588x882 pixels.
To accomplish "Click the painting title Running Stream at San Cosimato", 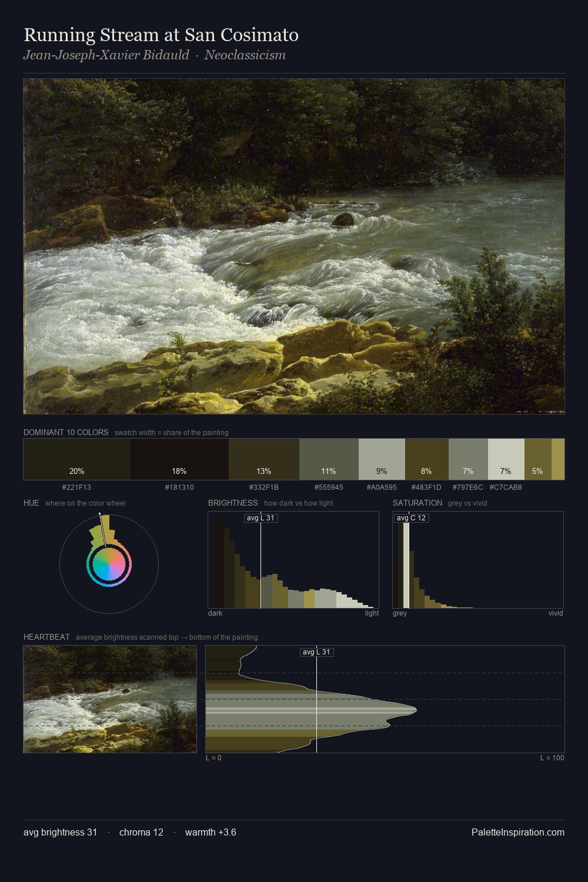I will [x=161, y=35].
